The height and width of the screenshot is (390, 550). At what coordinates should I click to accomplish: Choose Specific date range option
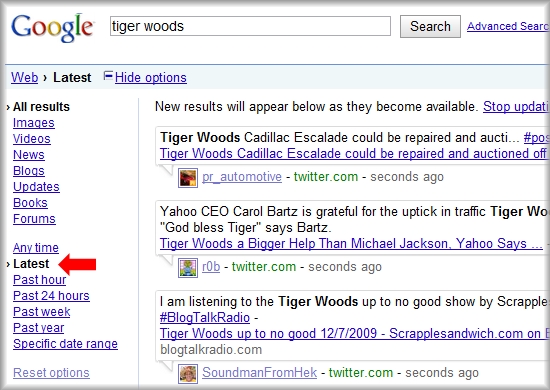point(65,344)
